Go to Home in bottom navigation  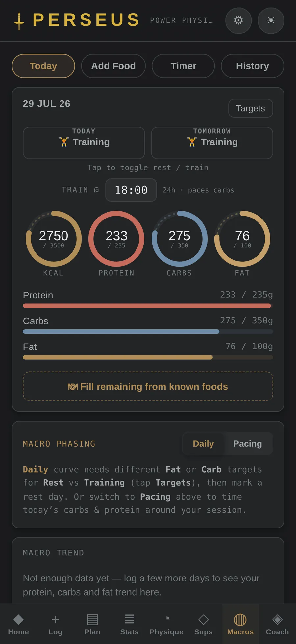[18, 624]
